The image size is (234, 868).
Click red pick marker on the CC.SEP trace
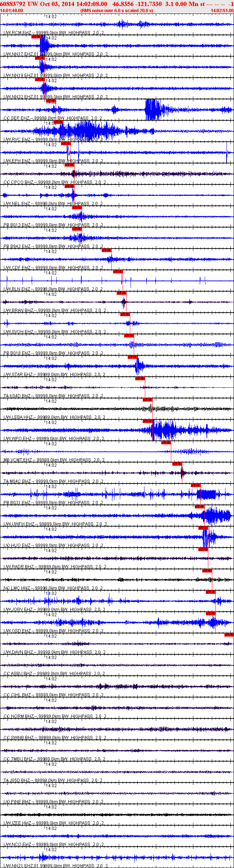point(51,100)
